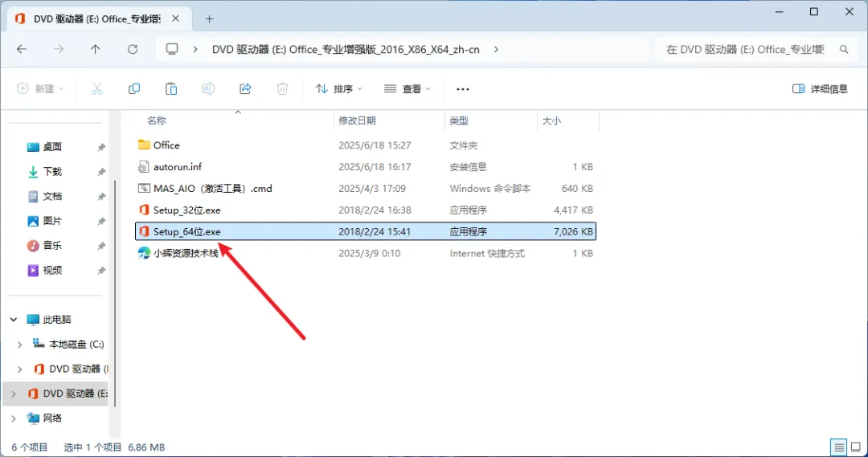Open 视频 in the sidebar
The image size is (868, 457).
[52, 270]
